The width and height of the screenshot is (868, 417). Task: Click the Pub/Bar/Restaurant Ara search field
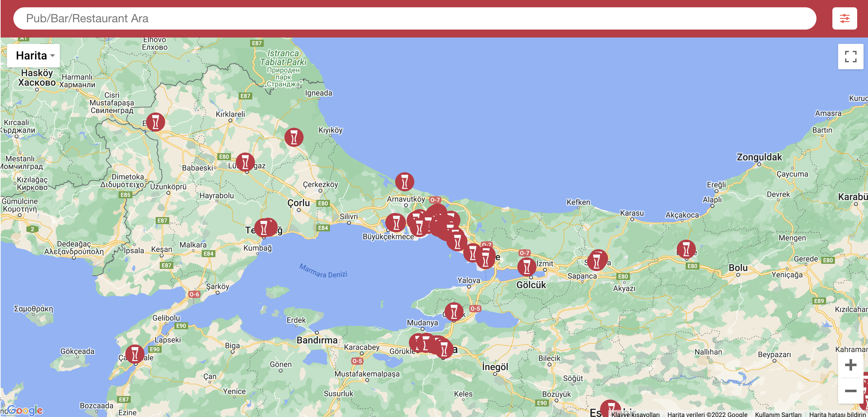[415, 18]
